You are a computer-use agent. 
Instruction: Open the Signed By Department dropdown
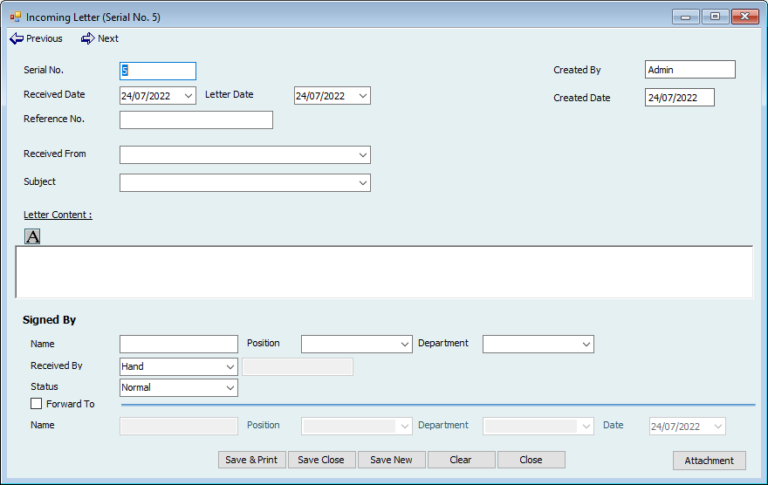click(586, 344)
